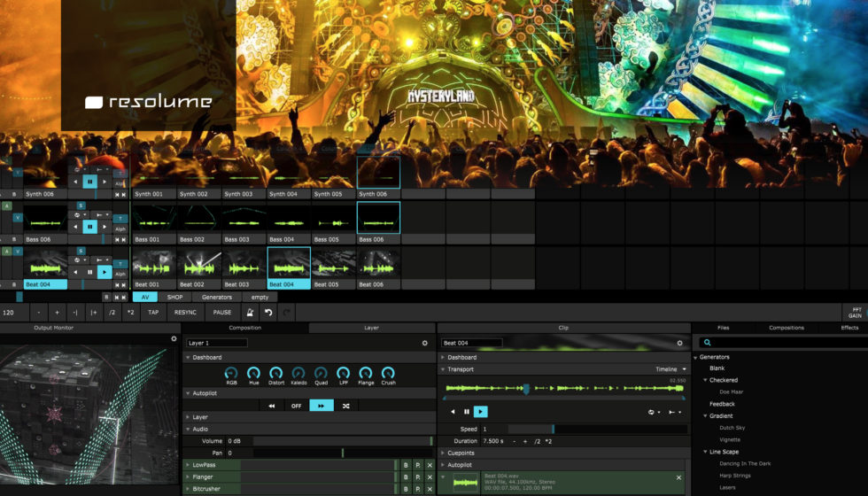The width and height of the screenshot is (868, 496).
Task: Play backwards on Beat 004 layer transport
Action: 76,272
